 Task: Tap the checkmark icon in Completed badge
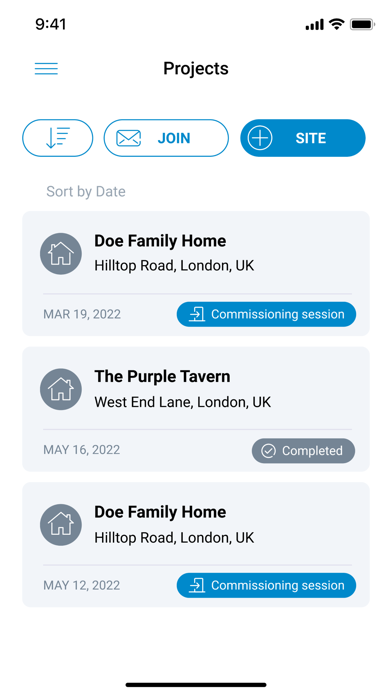268,451
